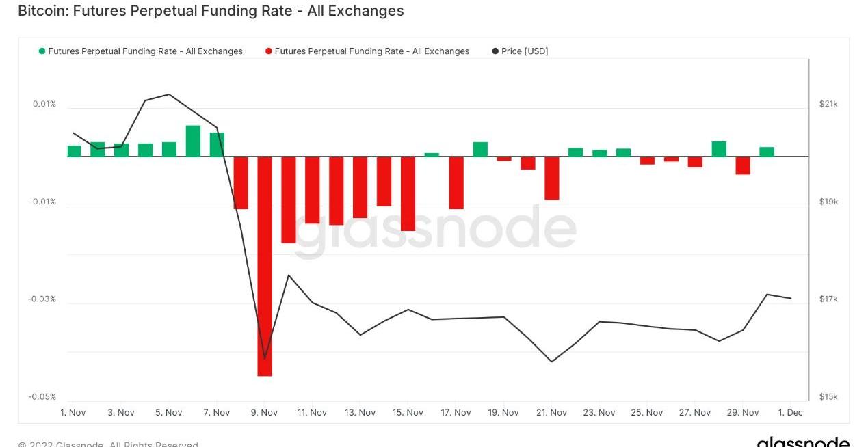Click the price line's lowest point near 9 Nov
Screen dimensions: 868x447
265,358
